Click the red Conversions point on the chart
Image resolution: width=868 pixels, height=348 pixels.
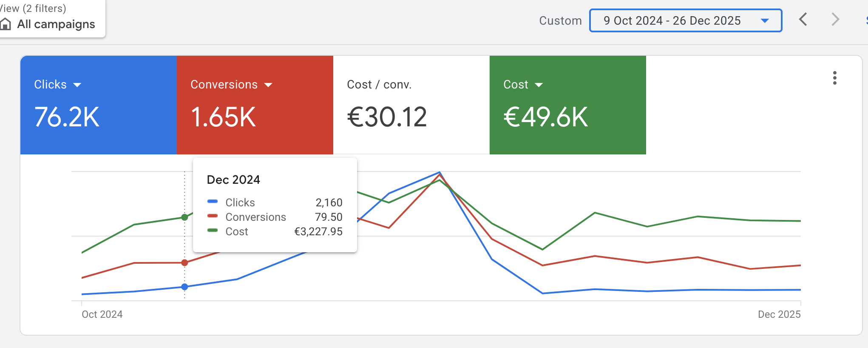coord(184,262)
